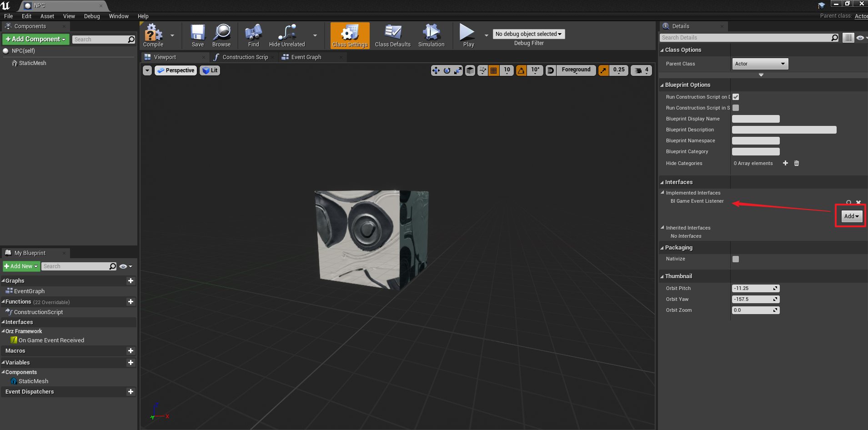Click Blueprint Category field
This screenshot has width=868, height=430.
(756, 152)
